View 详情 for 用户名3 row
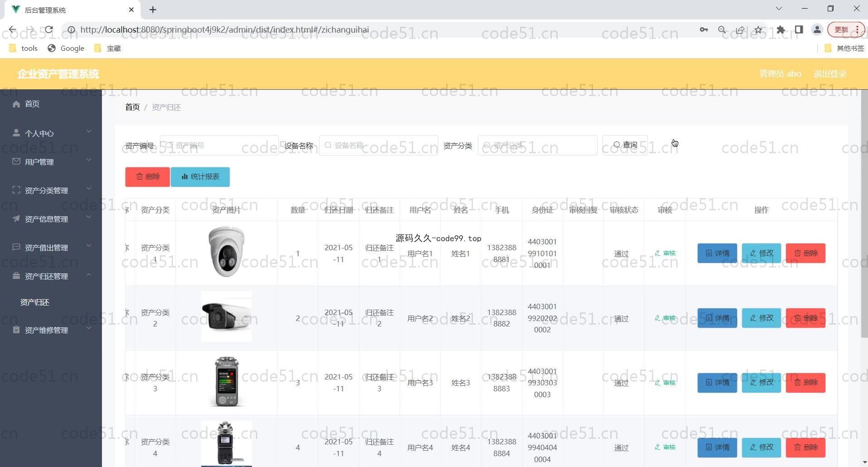Viewport: 868px width, 467px height. (717, 383)
